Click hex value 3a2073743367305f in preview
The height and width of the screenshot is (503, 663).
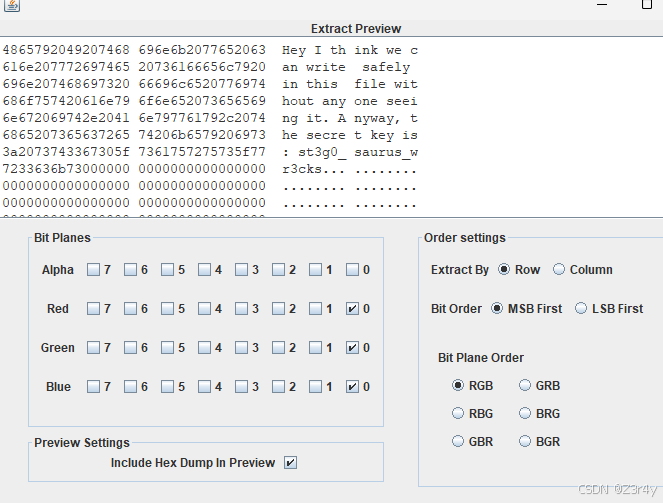coord(66,152)
